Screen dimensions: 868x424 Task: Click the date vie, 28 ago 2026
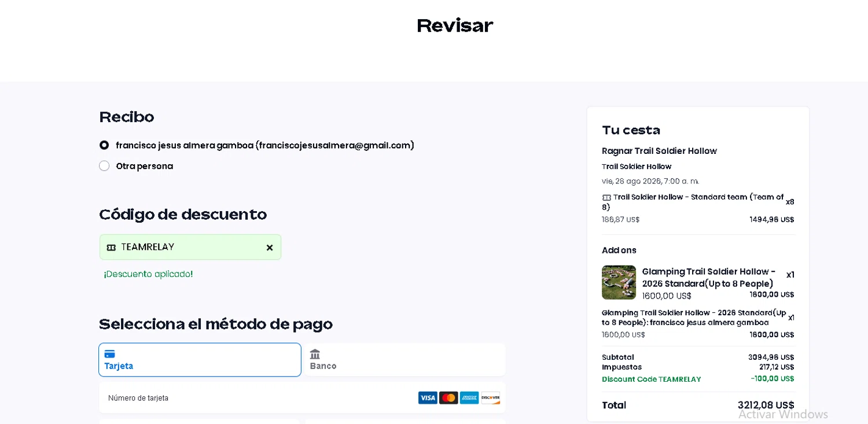(650, 181)
